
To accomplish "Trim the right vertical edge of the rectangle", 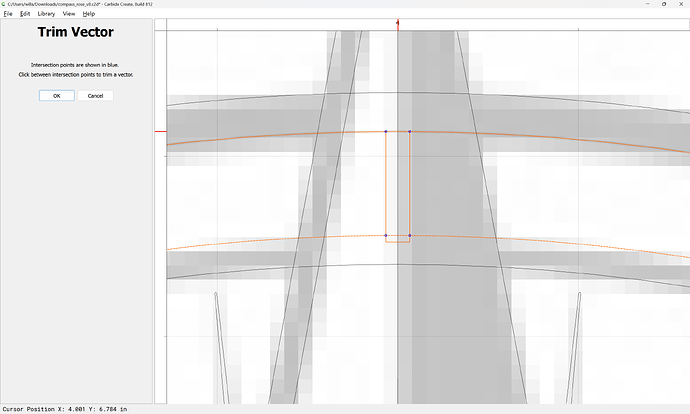I will coord(410,185).
